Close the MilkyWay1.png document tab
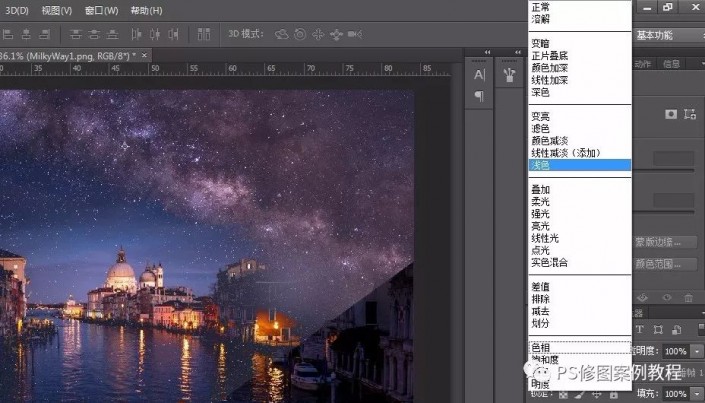Screen dimensions: 705x403 [x=144, y=55]
